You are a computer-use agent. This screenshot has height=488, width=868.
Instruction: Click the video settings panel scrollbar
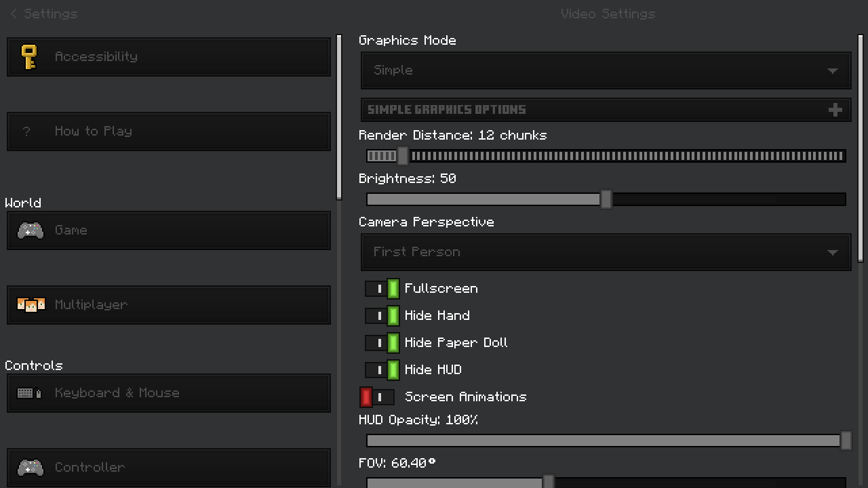861,148
